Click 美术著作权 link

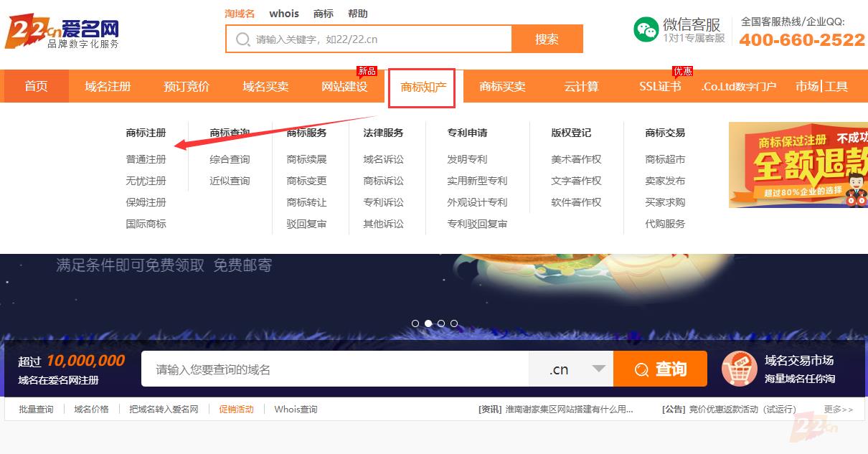click(x=576, y=159)
